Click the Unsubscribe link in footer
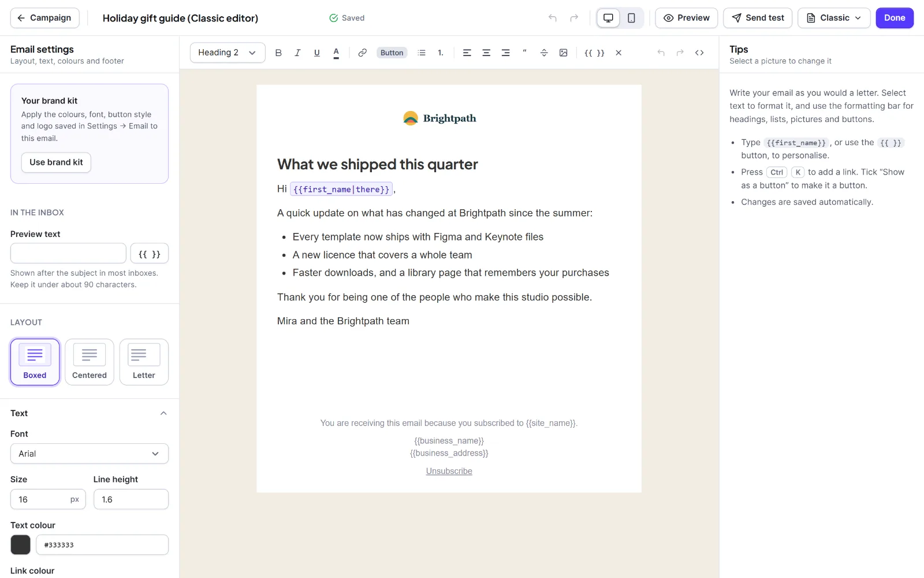The height and width of the screenshot is (578, 924). coord(449,471)
